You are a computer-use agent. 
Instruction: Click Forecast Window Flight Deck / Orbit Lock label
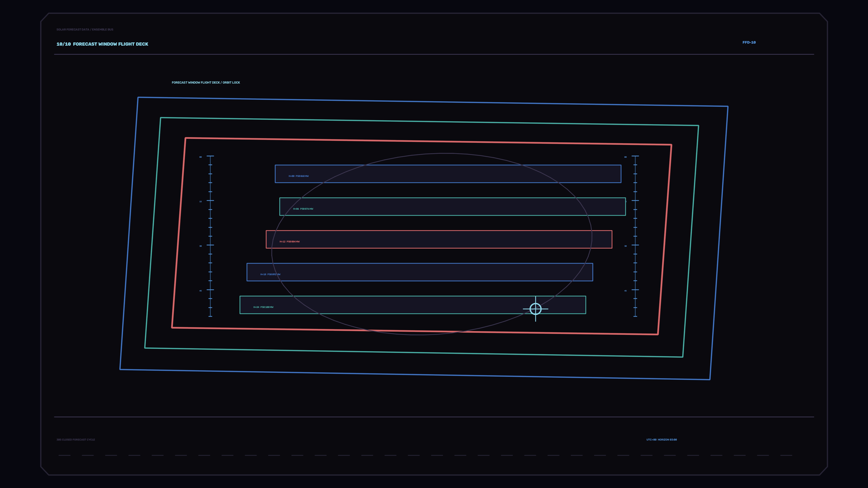206,82
